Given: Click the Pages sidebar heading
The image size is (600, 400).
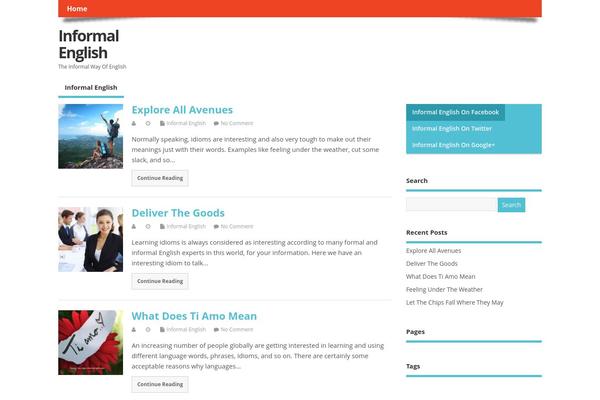Looking at the screenshot, I should click(415, 331).
